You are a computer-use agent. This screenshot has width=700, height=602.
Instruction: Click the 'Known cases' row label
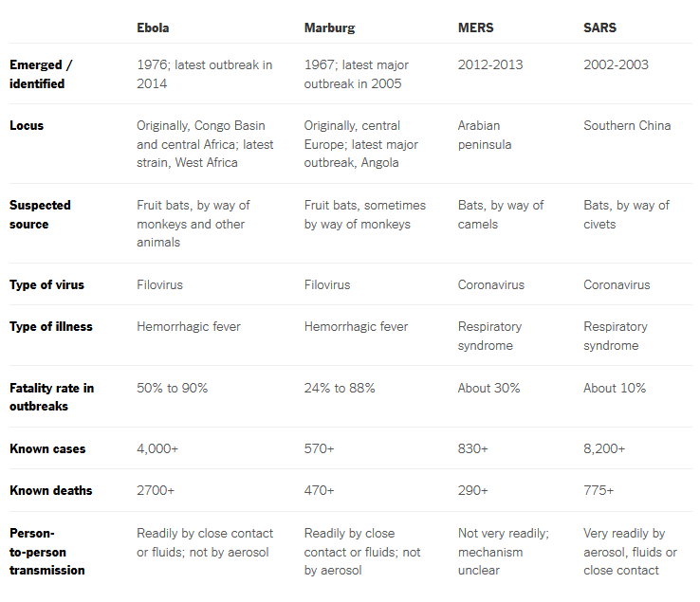click(47, 448)
